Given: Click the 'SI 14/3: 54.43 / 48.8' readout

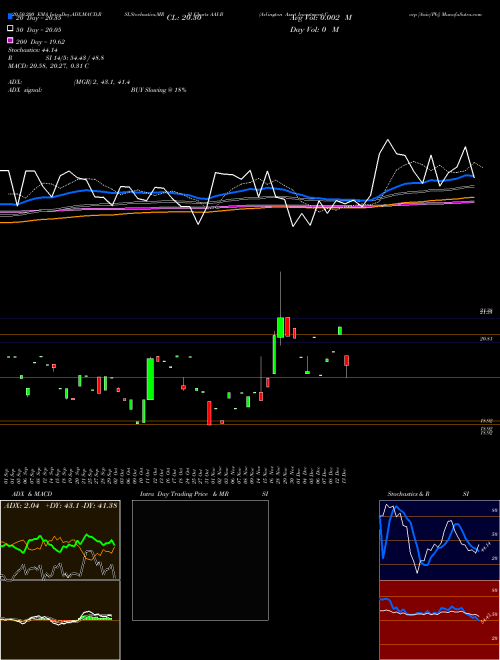Looking at the screenshot, I should [75, 58].
